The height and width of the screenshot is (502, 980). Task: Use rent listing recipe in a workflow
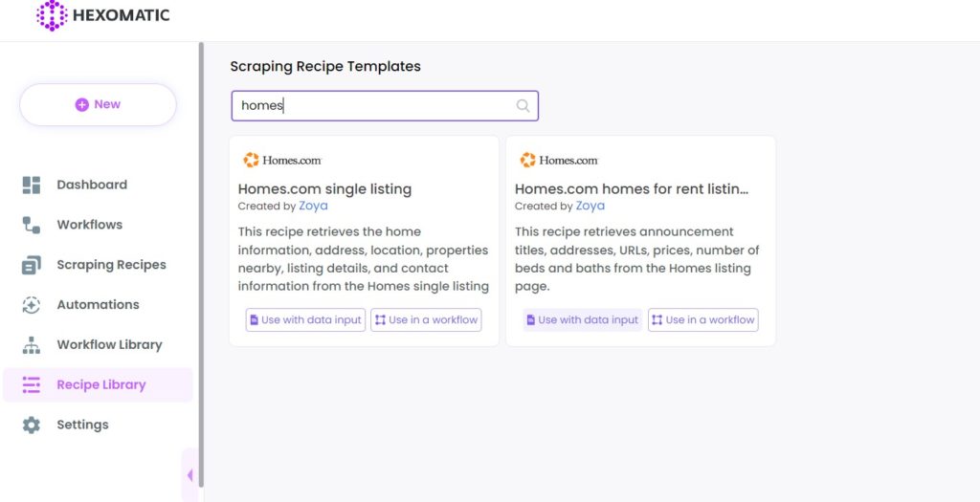click(703, 319)
